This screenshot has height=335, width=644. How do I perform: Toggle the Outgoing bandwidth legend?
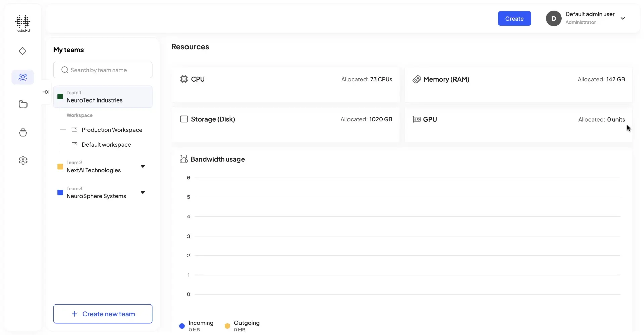(x=227, y=325)
